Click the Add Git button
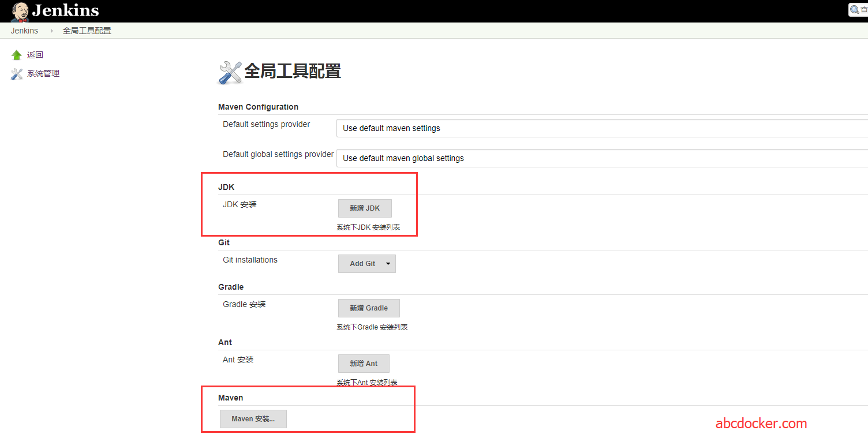The image size is (868, 434). click(362, 263)
